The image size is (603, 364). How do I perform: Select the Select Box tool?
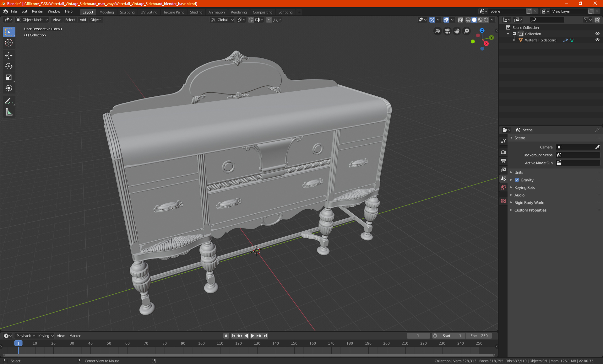tap(9, 32)
